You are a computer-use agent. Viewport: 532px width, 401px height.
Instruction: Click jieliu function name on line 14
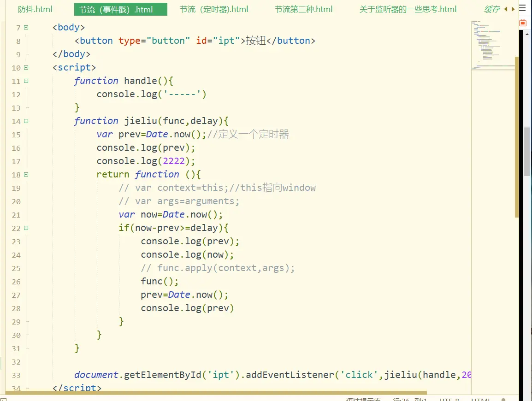[x=141, y=121]
